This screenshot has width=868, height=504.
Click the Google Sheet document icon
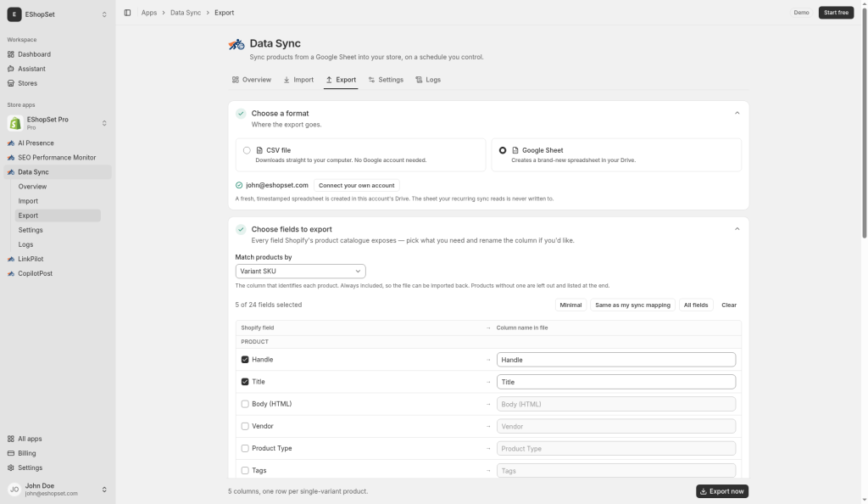click(x=515, y=150)
